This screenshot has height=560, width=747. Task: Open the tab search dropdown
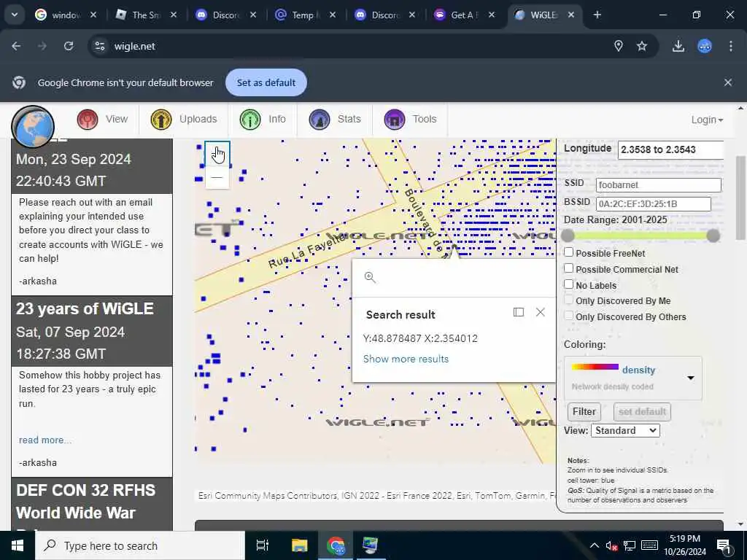15,15
